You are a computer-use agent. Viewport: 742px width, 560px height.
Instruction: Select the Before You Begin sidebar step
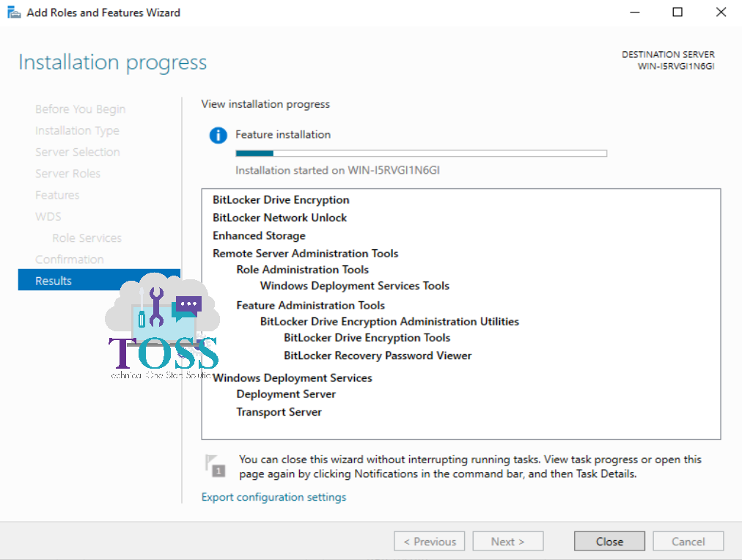coord(80,108)
